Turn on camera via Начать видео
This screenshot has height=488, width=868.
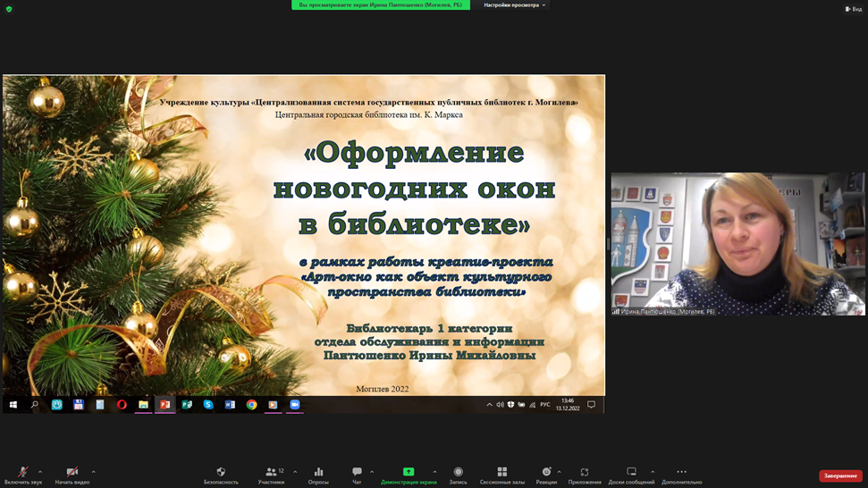[x=72, y=475]
